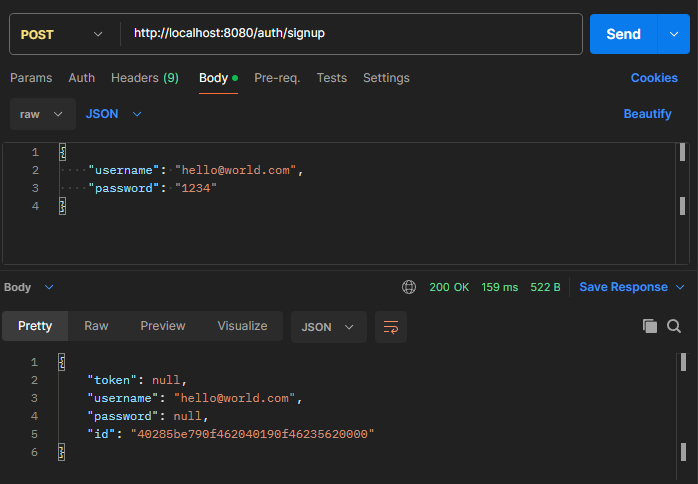Open search in response body
The image size is (698, 484).
click(x=674, y=326)
